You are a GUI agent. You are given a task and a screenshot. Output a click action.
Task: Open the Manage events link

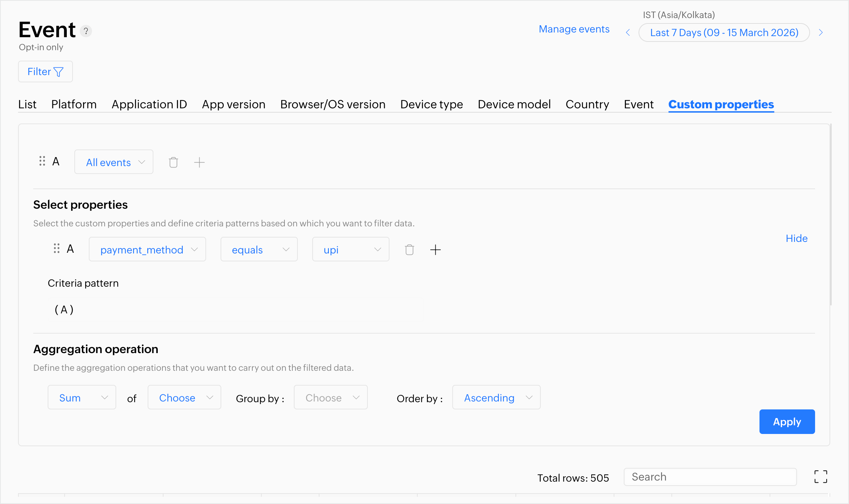[x=574, y=29]
